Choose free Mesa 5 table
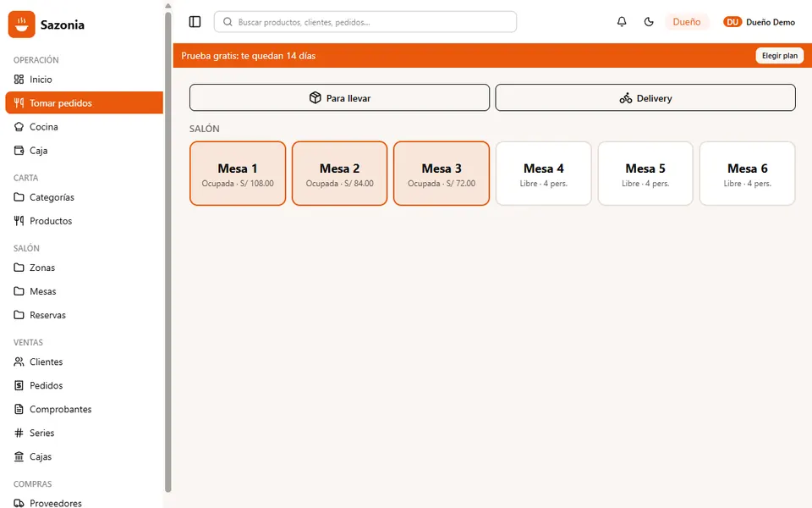 tap(645, 174)
